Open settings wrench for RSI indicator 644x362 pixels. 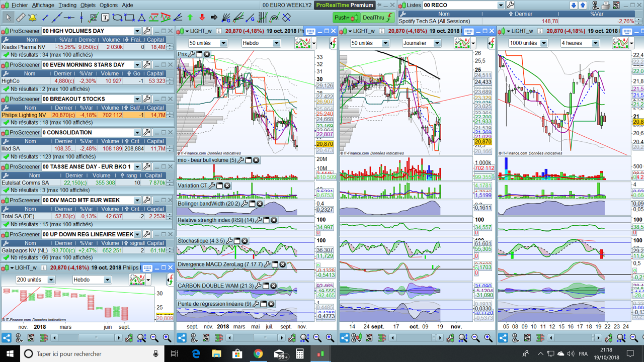click(259, 220)
